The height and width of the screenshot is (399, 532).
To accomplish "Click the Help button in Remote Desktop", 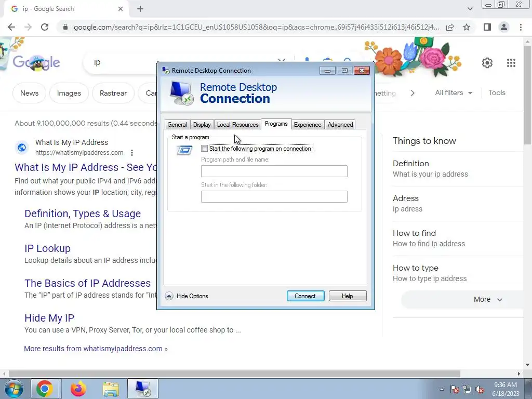I will coord(348,296).
